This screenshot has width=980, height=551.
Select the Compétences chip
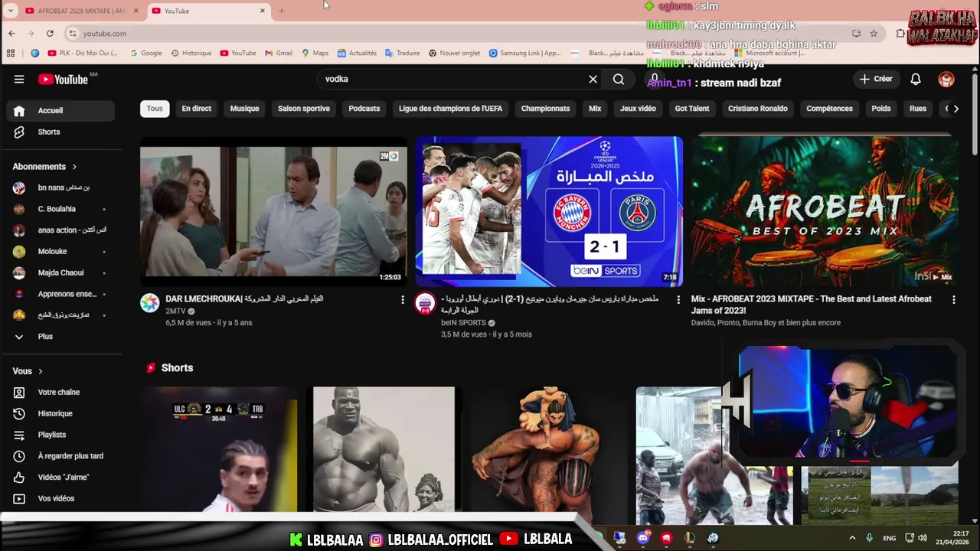pos(829,109)
